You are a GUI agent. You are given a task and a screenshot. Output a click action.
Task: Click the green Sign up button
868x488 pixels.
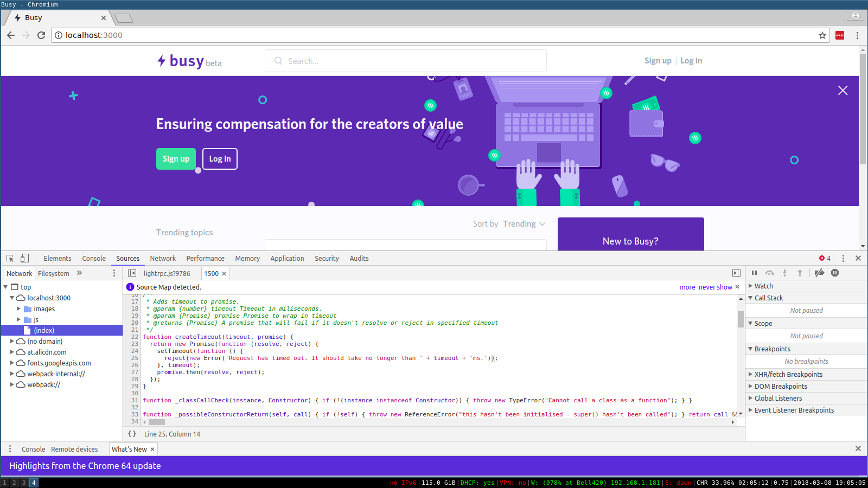(176, 158)
